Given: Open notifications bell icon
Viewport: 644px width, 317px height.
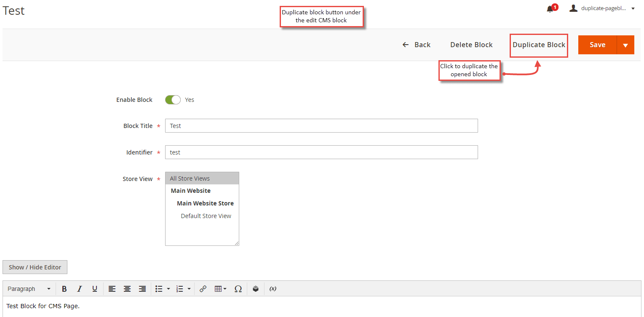Looking at the screenshot, I should pos(550,9).
